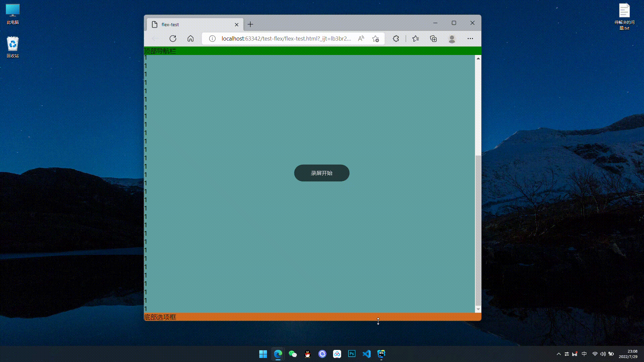Launch Photoshop from the taskbar
This screenshot has height=362, width=644.
tap(352, 354)
